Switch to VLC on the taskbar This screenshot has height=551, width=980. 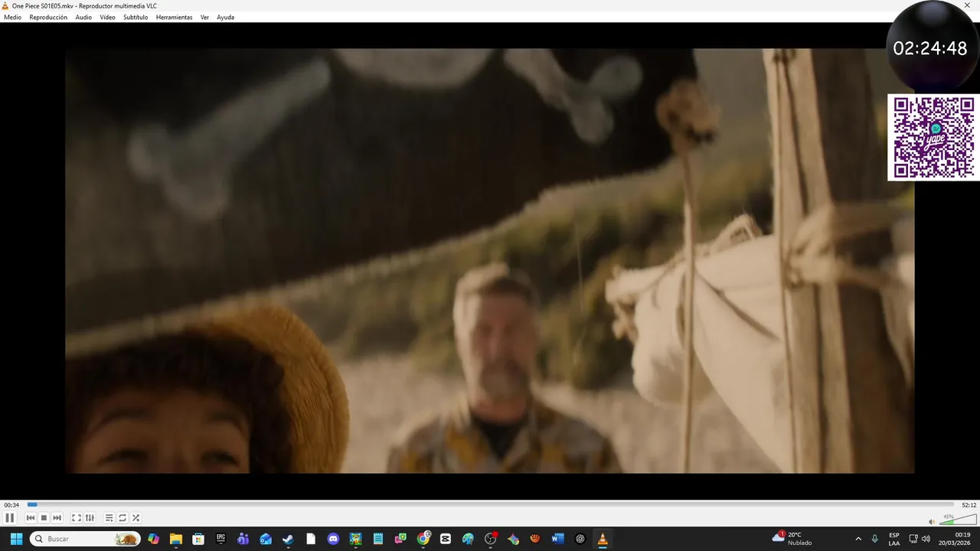[603, 539]
